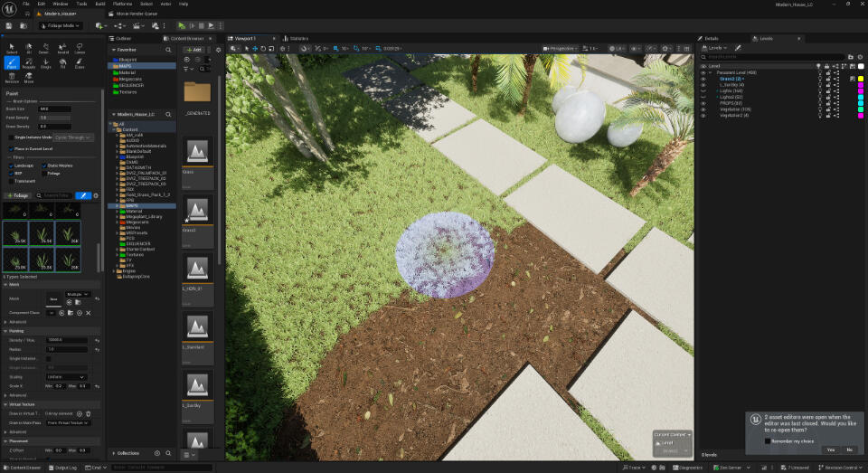Open the Levels dropdown menu
868x473 pixels.
(x=714, y=48)
